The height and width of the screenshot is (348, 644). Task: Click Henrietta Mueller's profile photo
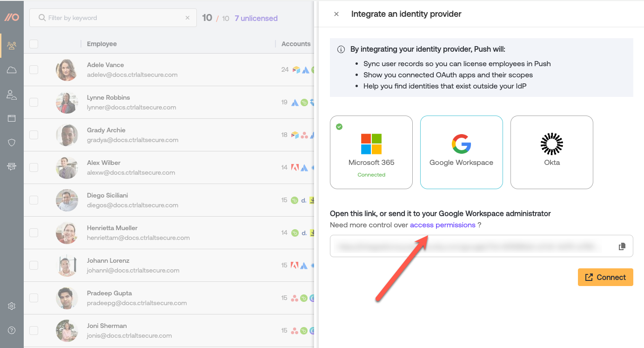coord(67,233)
